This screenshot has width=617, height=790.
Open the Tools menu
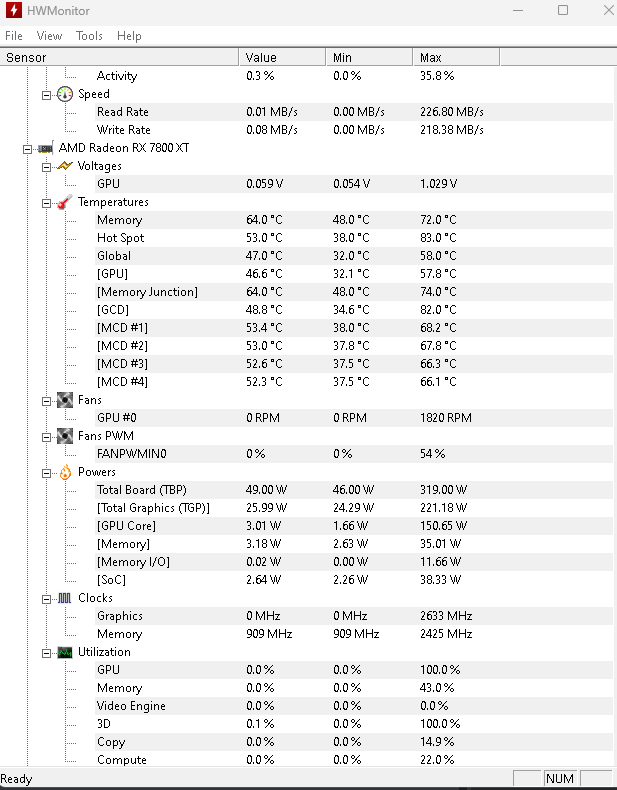click(x=89, y=36)
